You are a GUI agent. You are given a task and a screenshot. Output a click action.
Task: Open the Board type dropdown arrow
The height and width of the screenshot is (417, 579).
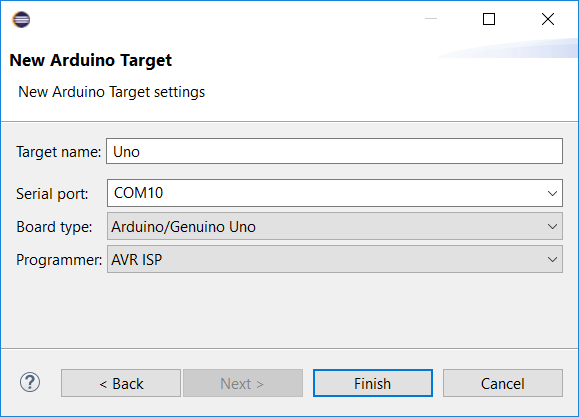coord(552,226)
